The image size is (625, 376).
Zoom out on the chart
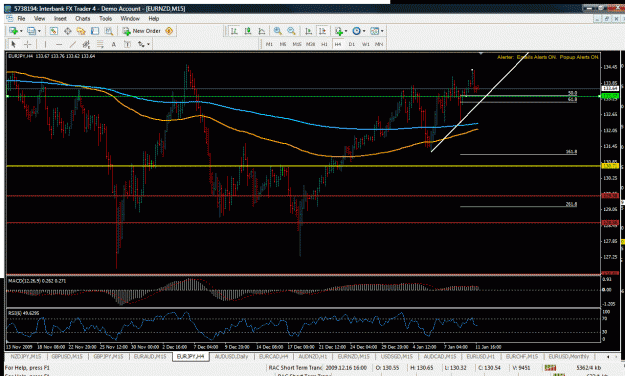click(x=291, y=31)
